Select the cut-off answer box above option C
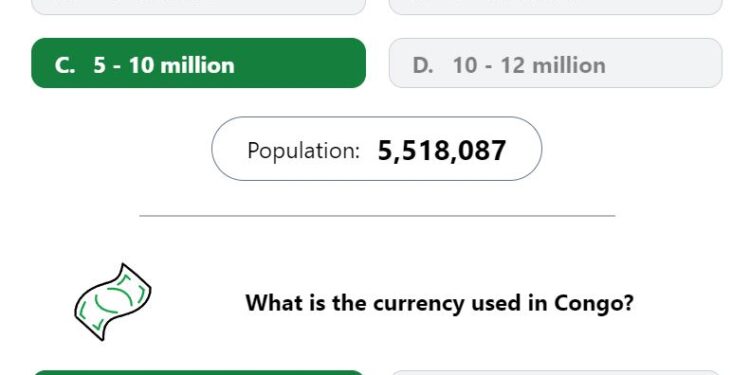Screen dimensions: 750x375 coord(199,7)
